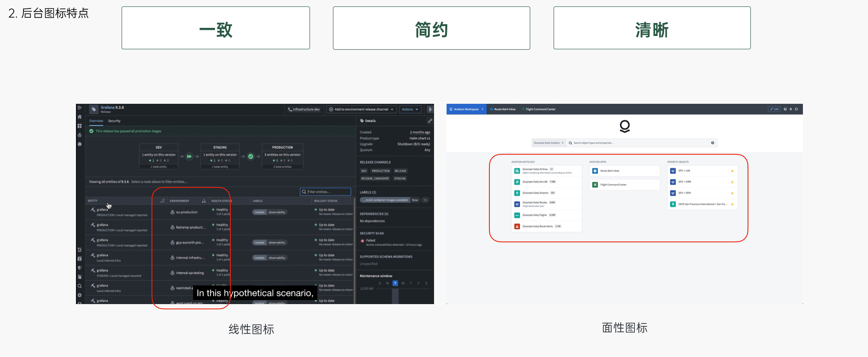868x357 pixels.
Task: Click the tag icon beside Grafana 9.3.6
Action: [94, 109]
